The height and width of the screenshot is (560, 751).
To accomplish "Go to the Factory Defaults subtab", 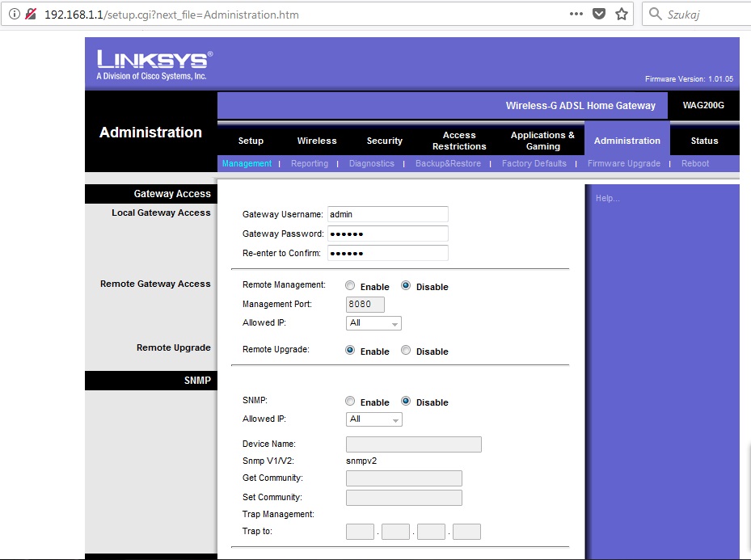I will pyautogui.click(x=534, y=164).
